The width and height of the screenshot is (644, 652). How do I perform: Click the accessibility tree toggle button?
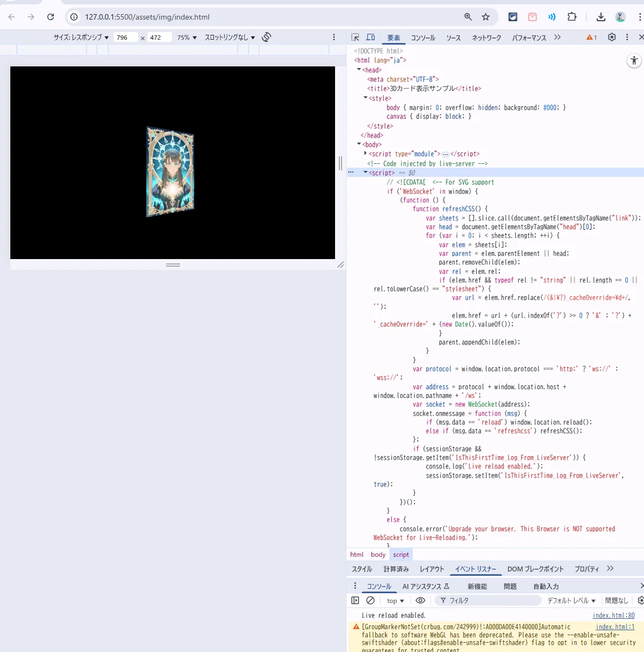point(634,61)
